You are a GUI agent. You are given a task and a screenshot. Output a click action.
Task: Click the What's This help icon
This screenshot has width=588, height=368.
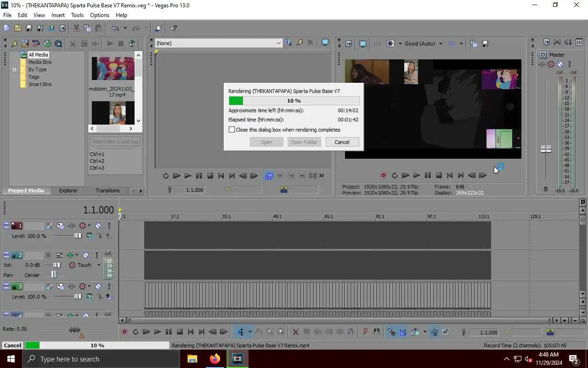point(174,28)
